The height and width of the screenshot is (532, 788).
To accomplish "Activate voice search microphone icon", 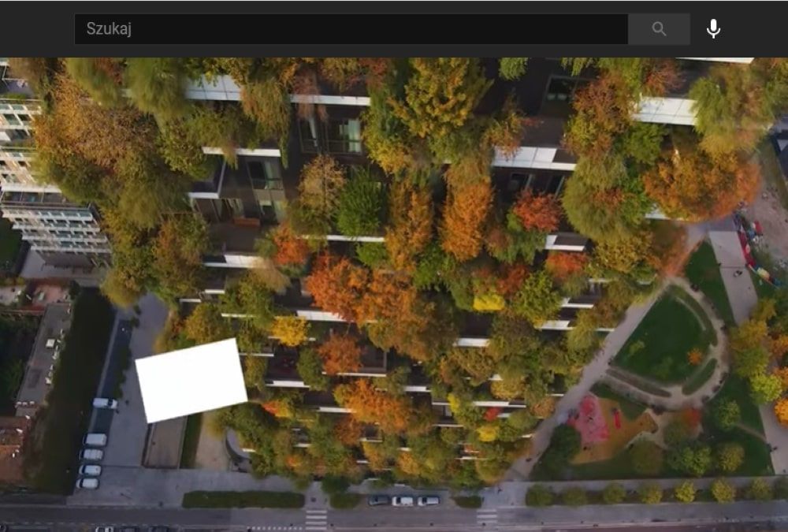I will click(713, 29).
